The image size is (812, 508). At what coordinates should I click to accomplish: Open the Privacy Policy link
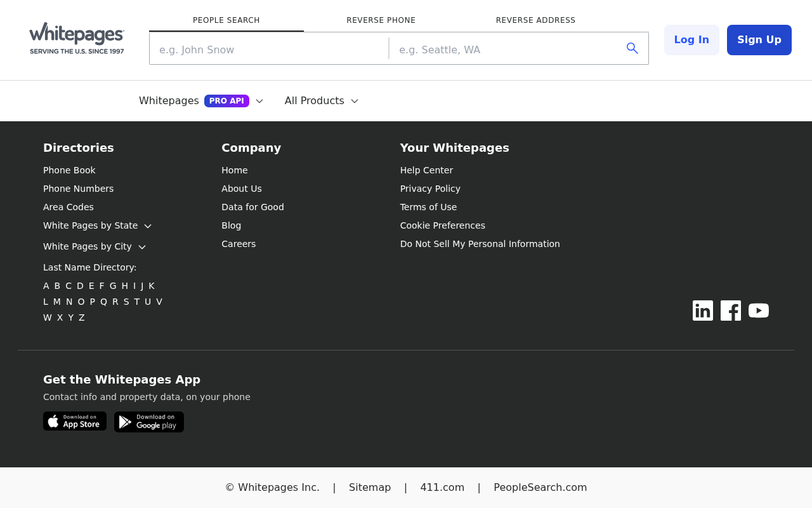[x=430, y=189]
